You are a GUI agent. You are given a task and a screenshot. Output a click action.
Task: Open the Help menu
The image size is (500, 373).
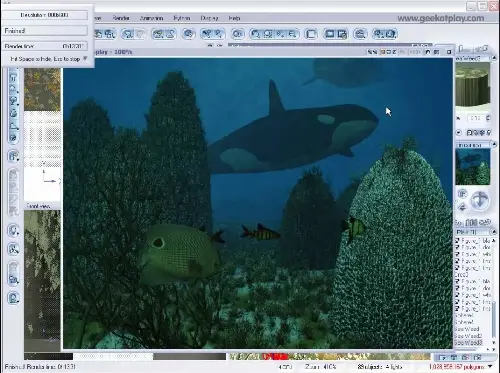(234, 18)
